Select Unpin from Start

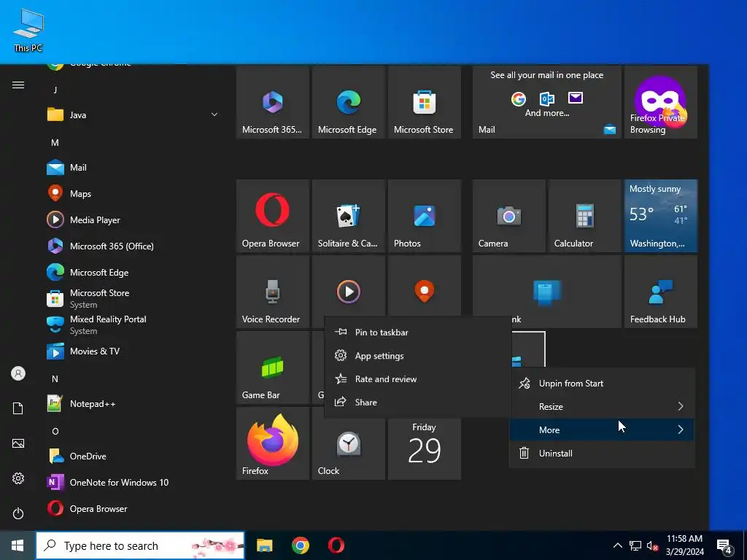click(x=602, y=384)
